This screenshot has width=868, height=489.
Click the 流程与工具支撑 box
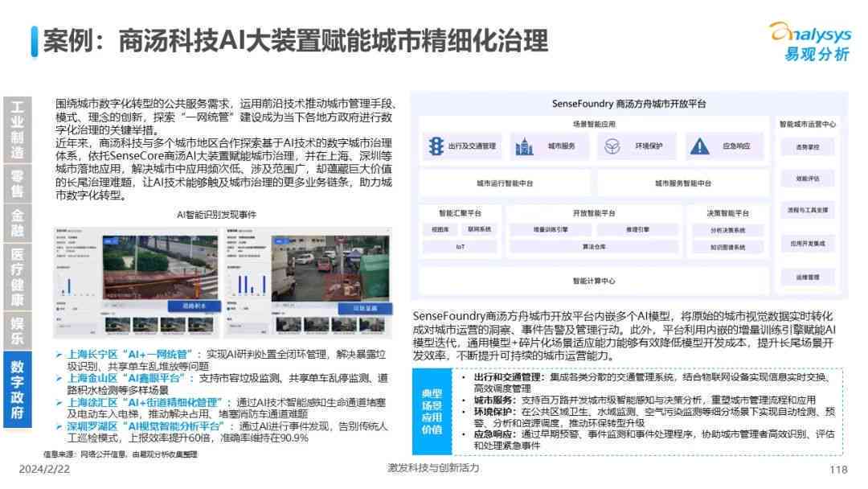coord(808,211)
